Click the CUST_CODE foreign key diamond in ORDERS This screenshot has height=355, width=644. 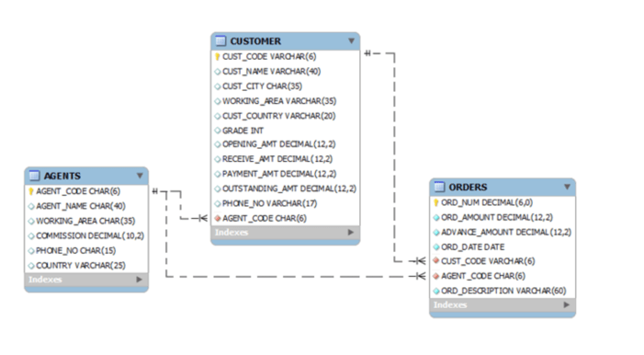coord(436,261)
